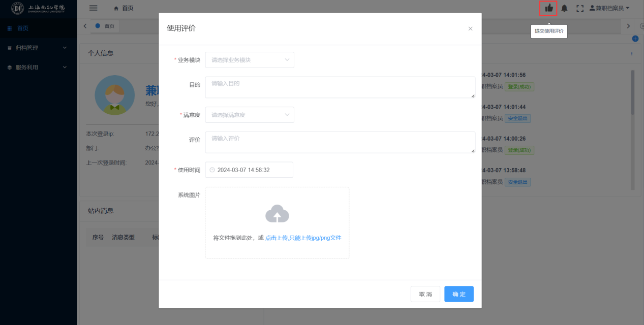
Task: Open the 满意度 dropdown
Action: coord(250,115)
